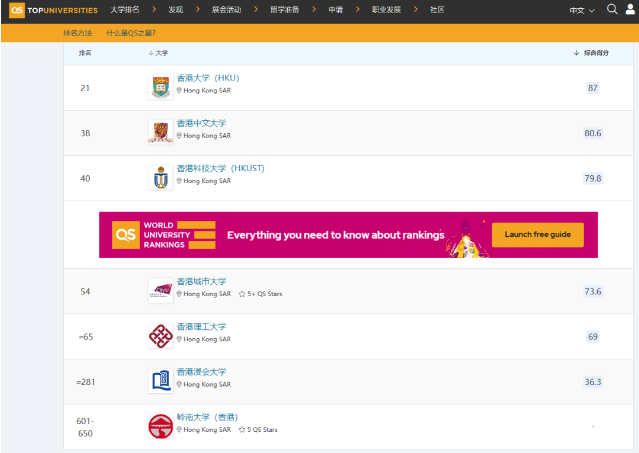The image size is (639, 453).
Task: Click the score 80.6
Action: pyautogui.click(x=593, y=133)
